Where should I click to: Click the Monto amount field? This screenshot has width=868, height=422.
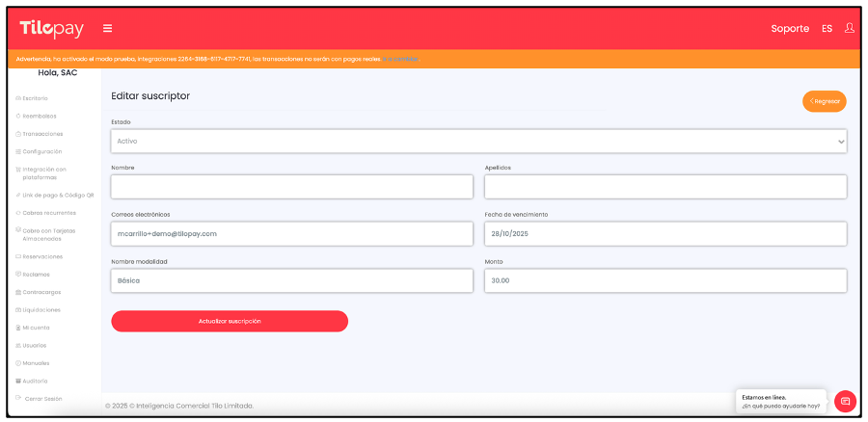tap(665, 280)
